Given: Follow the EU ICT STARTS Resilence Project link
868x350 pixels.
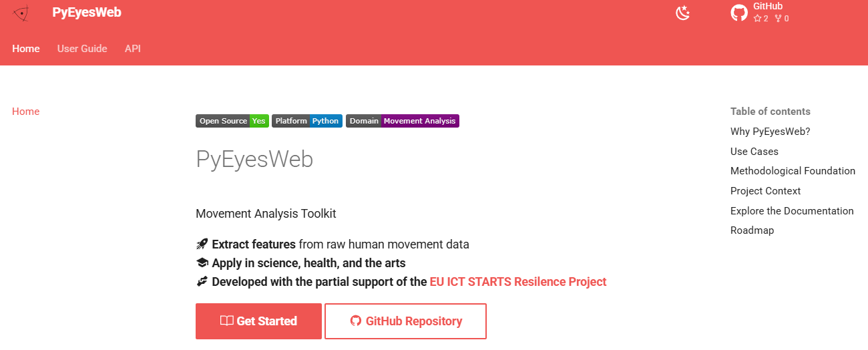Looking at the screenshot, I should (x=517, y=282).
